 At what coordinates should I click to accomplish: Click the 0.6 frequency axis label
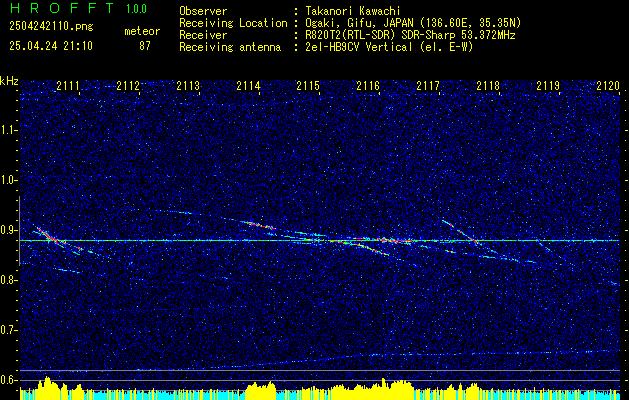pos(9,380)
